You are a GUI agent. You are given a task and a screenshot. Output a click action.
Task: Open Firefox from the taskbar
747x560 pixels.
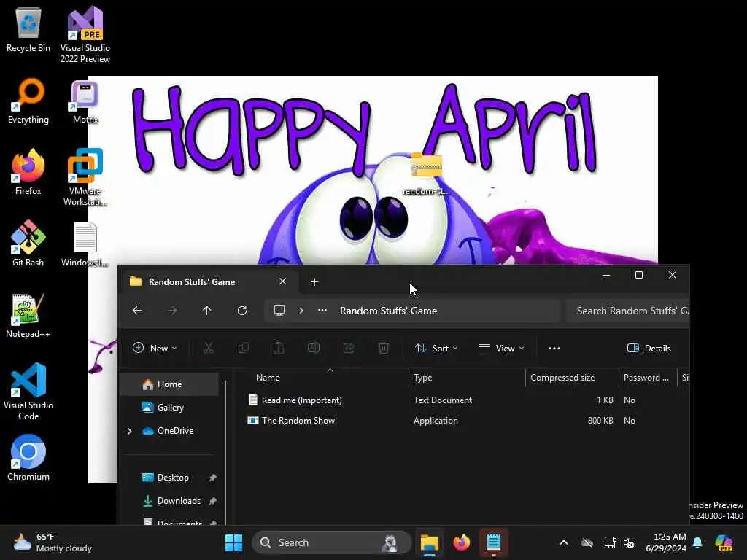(x=461, y=542)
